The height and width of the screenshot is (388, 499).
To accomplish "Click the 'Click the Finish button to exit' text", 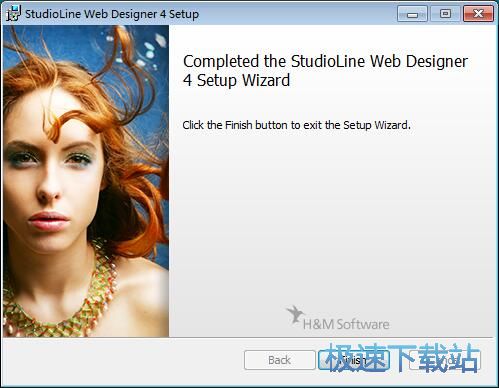I will click(x=296, y=125).
